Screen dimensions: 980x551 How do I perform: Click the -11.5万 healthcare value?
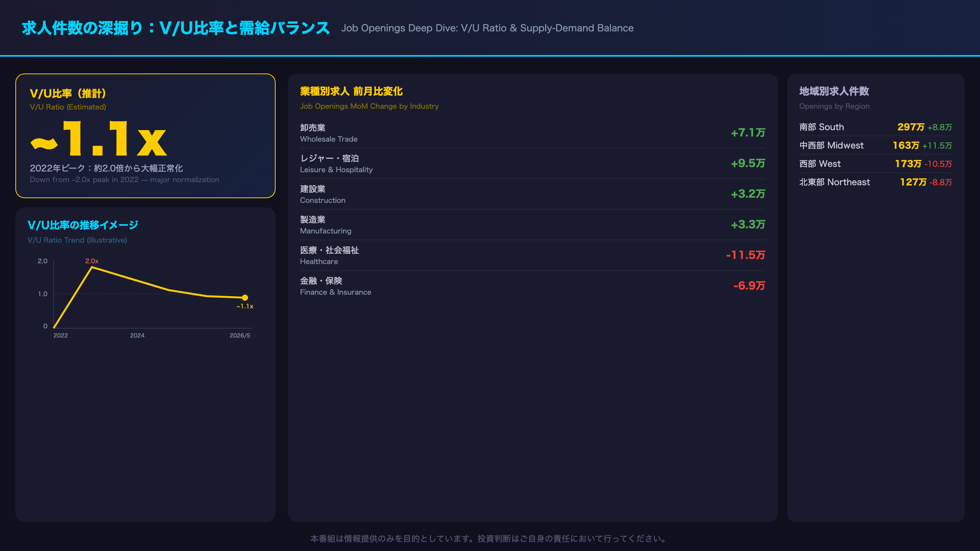(x=746, y=255)
